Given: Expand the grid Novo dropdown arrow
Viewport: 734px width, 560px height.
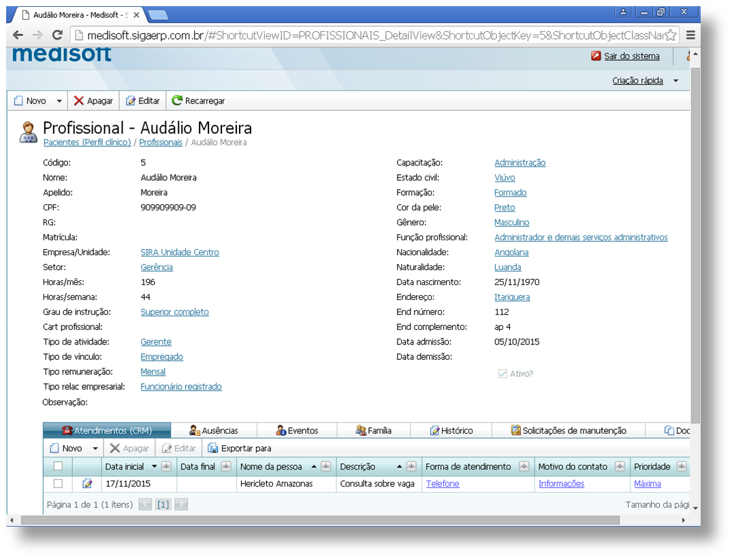Looking at the screenshot, I should [95, 448].
